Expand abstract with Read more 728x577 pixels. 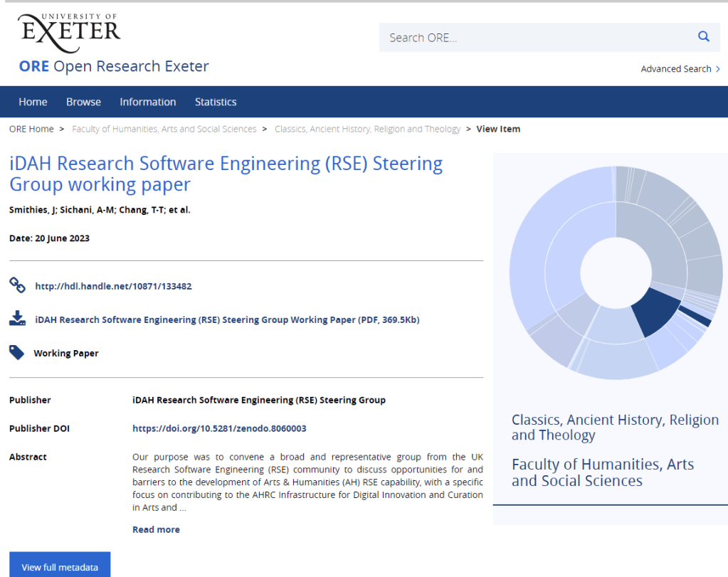pyautogui.click(x=156, y=529)
